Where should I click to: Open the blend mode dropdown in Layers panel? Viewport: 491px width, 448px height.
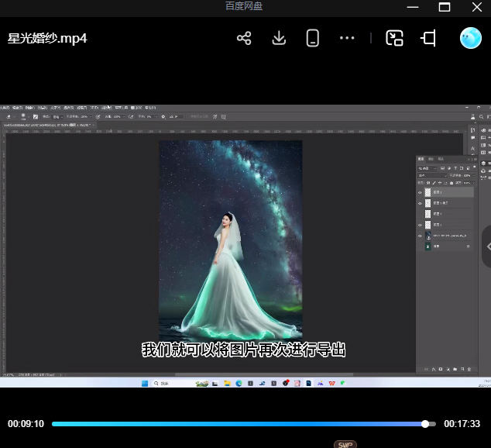[430, 175]
